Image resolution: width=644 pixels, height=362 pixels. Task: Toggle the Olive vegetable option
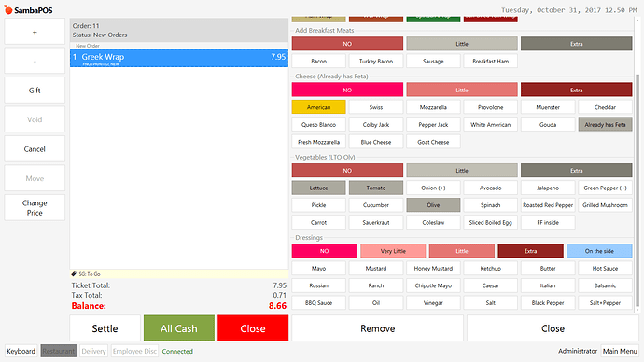coord(433,205)
